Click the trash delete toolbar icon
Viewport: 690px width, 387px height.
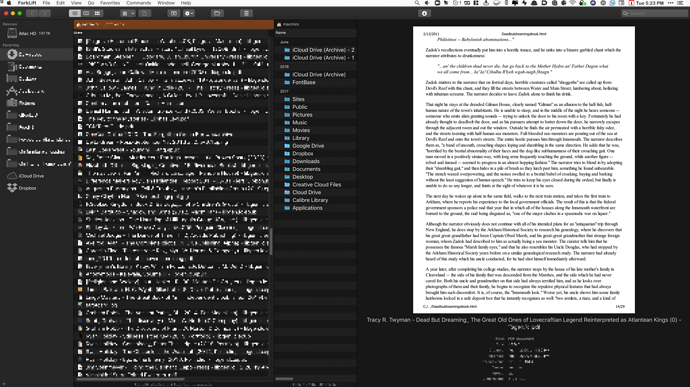(x=246, y=13)
